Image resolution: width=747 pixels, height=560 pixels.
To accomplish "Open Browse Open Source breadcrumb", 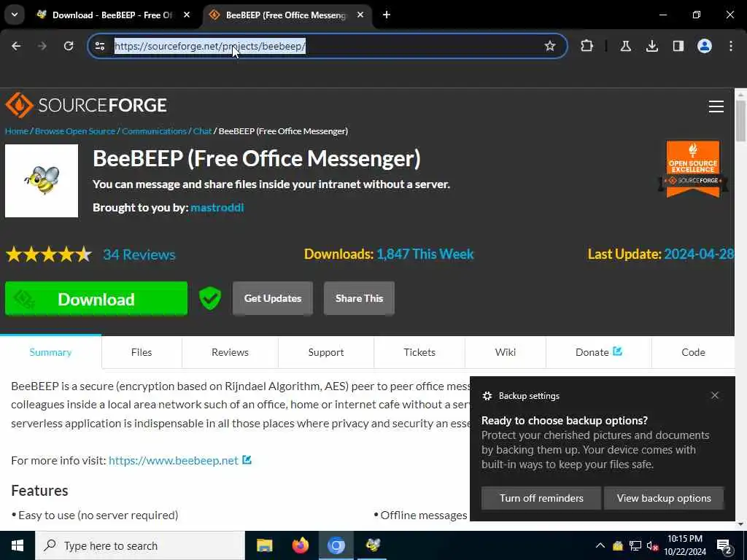I will 75,131.
